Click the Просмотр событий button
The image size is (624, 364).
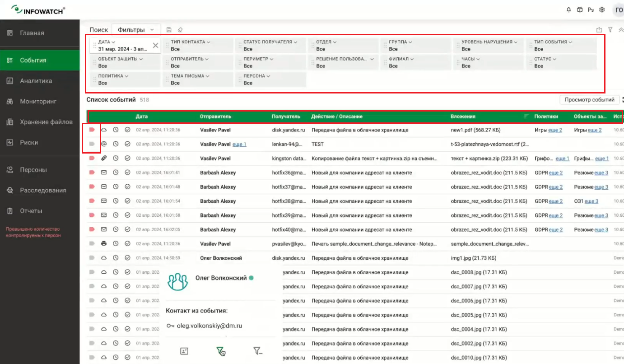[589, 100]
